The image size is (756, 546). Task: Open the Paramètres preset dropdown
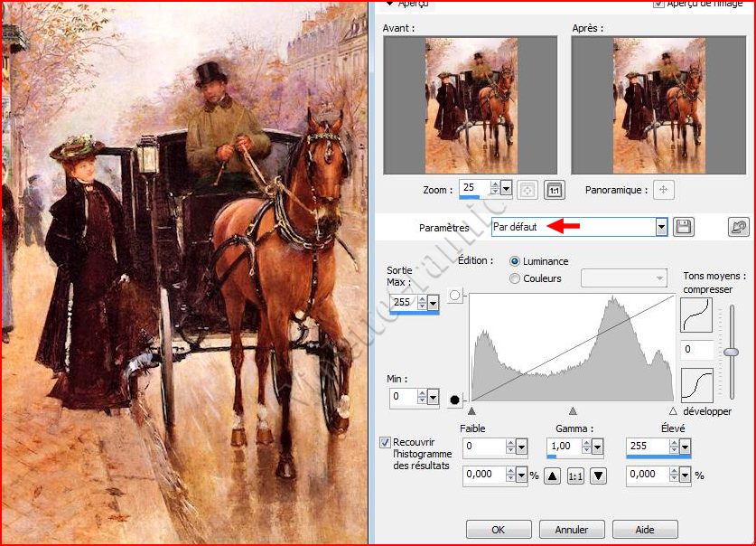[x=661, y=227]
